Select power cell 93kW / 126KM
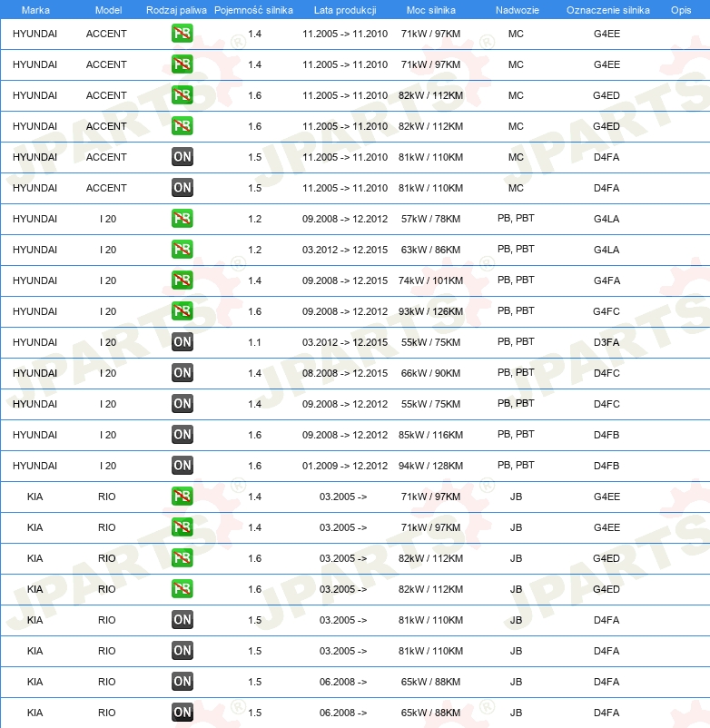 [431, 311]
